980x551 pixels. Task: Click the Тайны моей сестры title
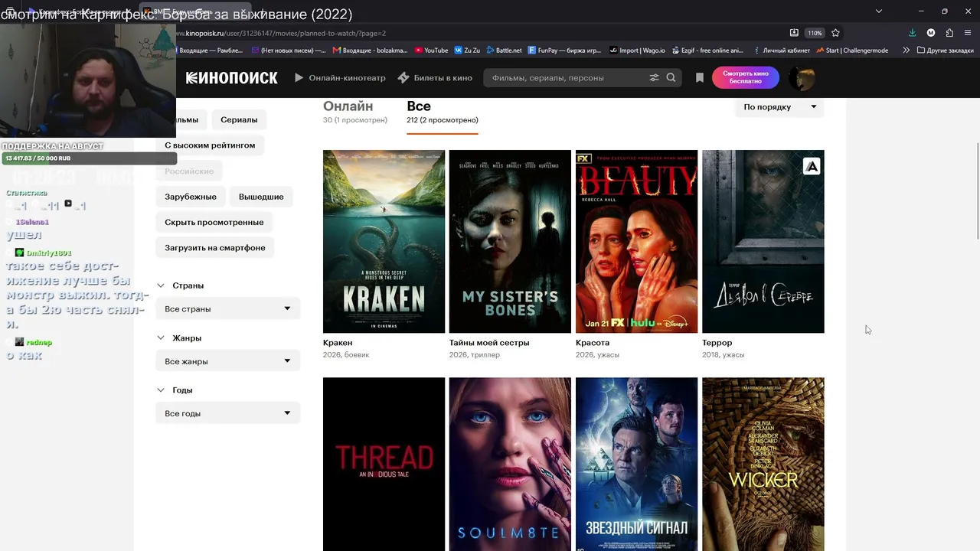click(x=489, y=343)
